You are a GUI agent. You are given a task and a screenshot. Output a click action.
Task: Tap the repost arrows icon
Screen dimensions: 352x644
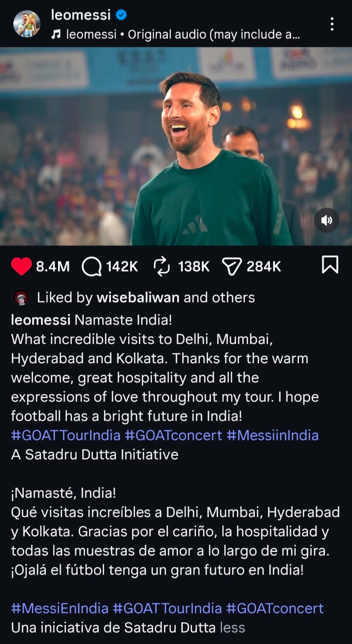(x=162, y=266)
